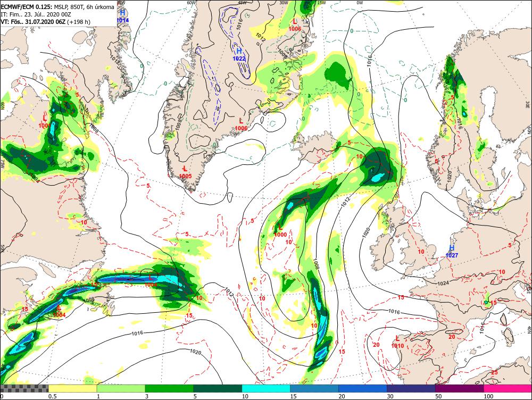Click the H 1014 high marker

pos(122,16)
